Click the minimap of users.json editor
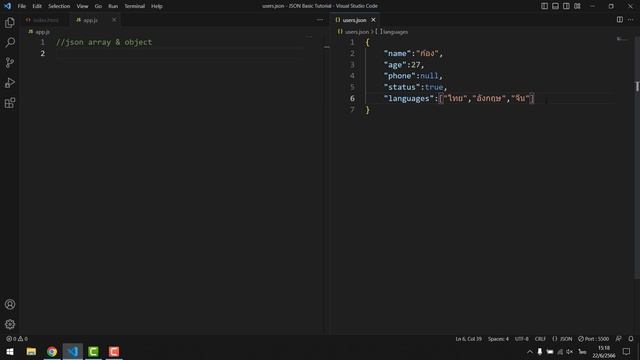The image size is (640, 360). coord(623,39)
